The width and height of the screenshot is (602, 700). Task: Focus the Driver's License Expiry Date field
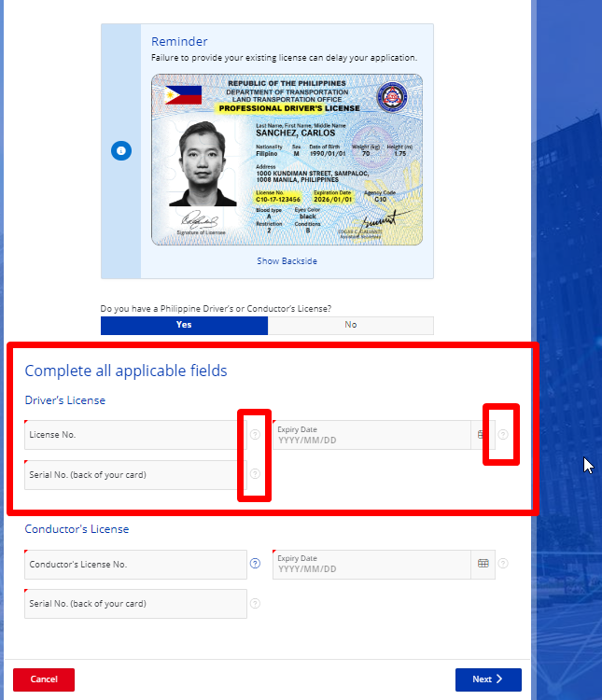pos(373,436)
